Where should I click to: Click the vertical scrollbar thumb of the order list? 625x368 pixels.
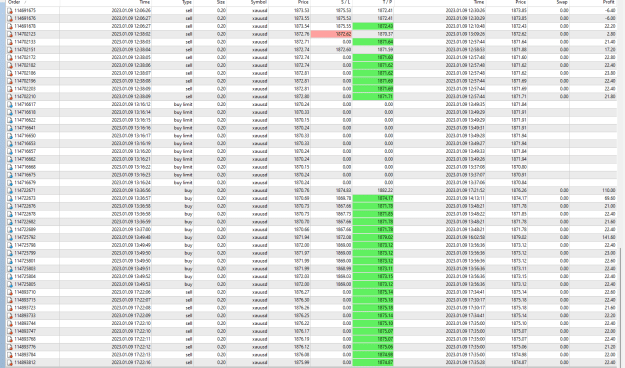click(x=621, y=307)
